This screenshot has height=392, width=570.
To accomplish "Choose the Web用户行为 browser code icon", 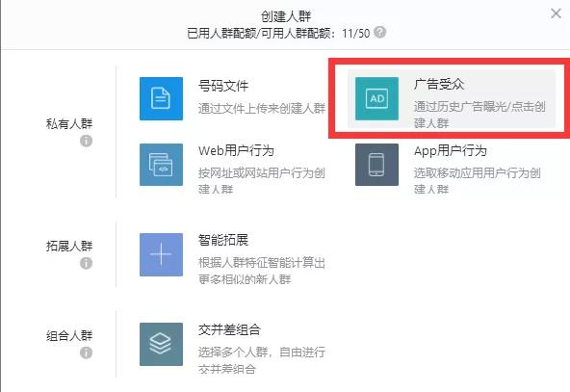I will (161, 165).
